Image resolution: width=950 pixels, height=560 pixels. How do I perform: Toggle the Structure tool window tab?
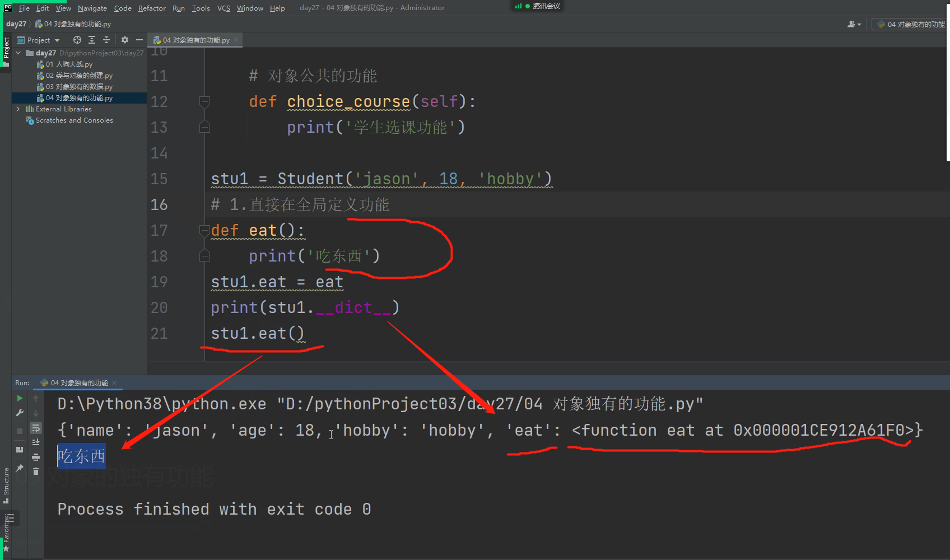click(x=6, y=485)
